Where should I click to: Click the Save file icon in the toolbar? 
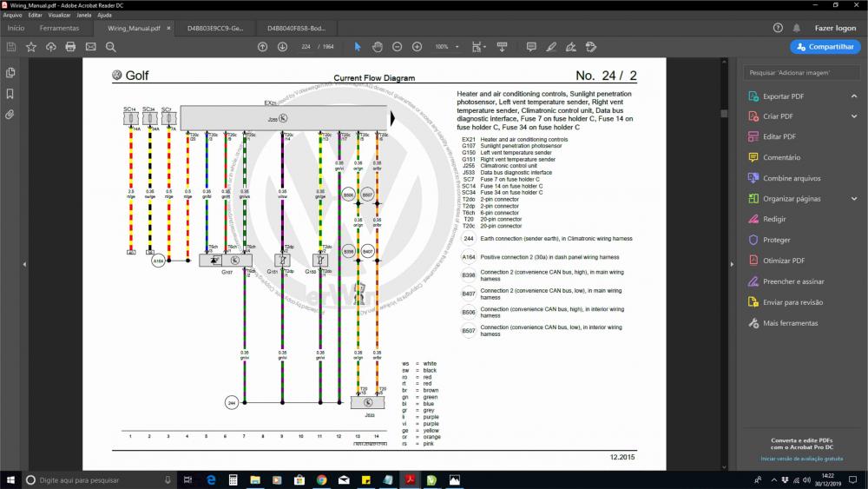[x=11, y=47]
